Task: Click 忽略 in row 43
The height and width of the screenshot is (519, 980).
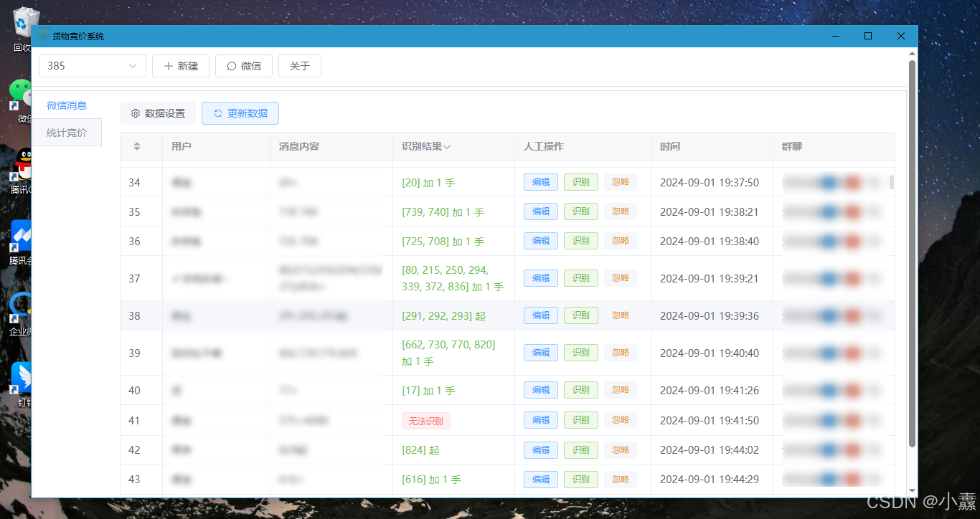Action: [621, 480]
